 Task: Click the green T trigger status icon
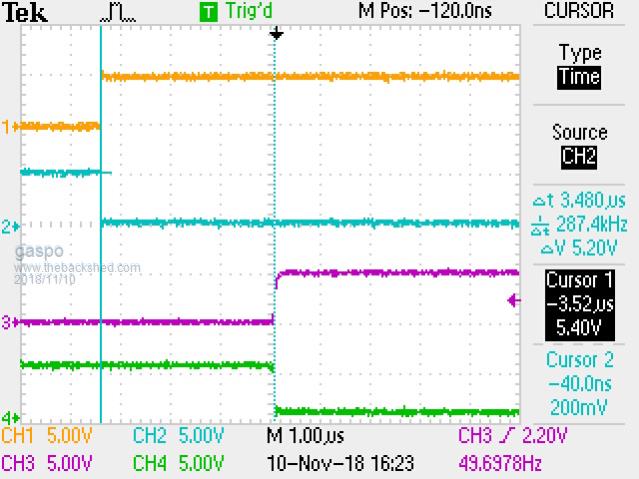[207, 12]
